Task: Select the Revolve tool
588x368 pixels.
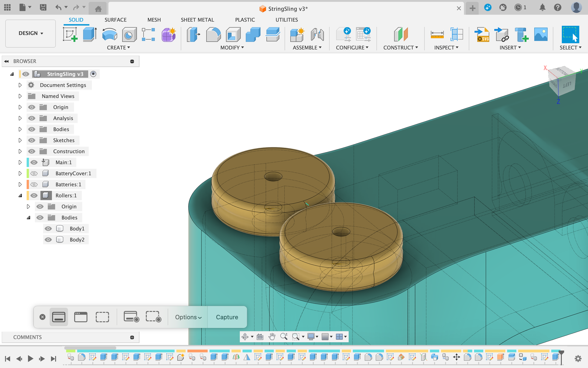Action: [x=109, y=34]
